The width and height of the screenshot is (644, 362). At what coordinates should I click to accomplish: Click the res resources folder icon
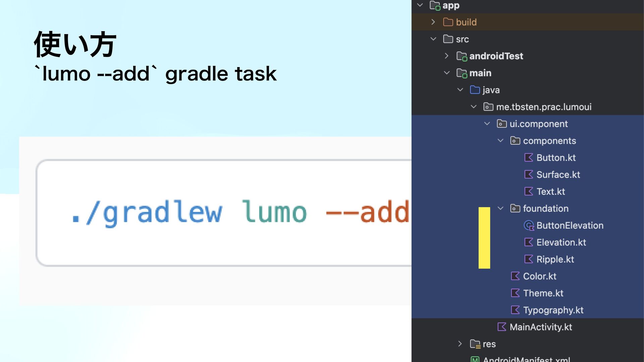point(475,344)
